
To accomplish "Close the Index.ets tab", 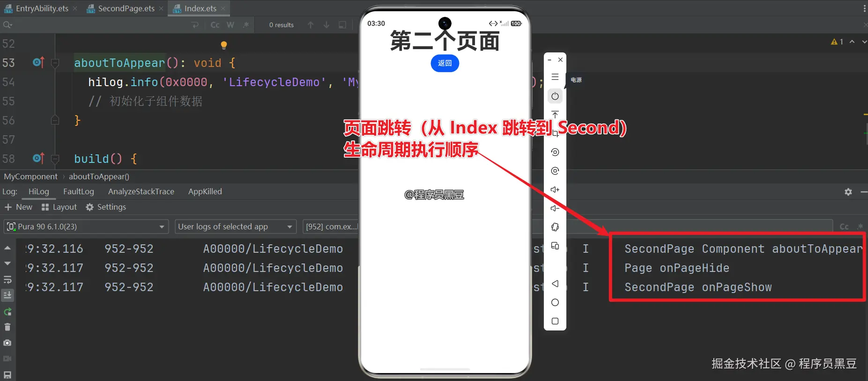I will [x=223, y=8].
